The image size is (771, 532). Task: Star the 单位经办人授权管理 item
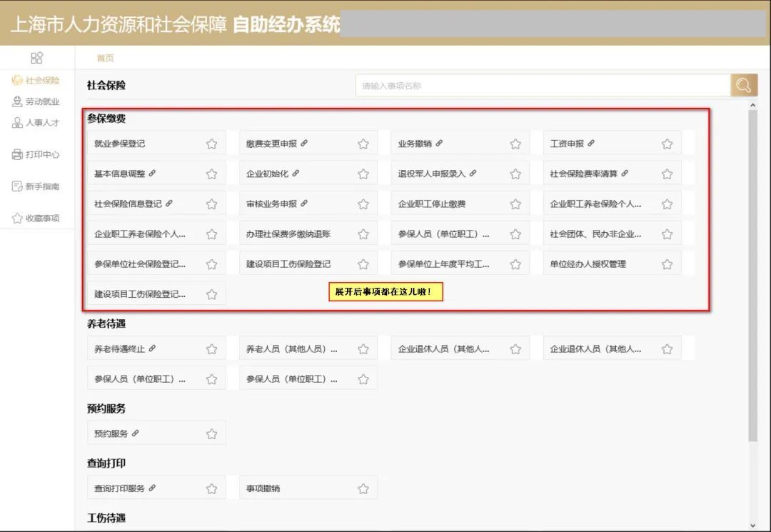(x=667, y=264)
